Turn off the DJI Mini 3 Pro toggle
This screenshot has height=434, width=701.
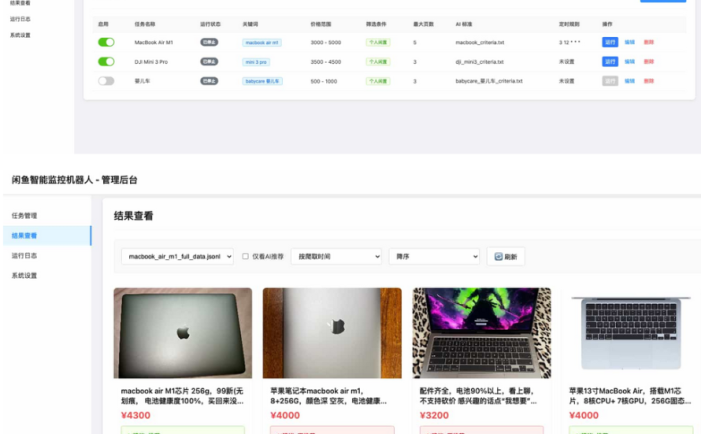[106, 62]
